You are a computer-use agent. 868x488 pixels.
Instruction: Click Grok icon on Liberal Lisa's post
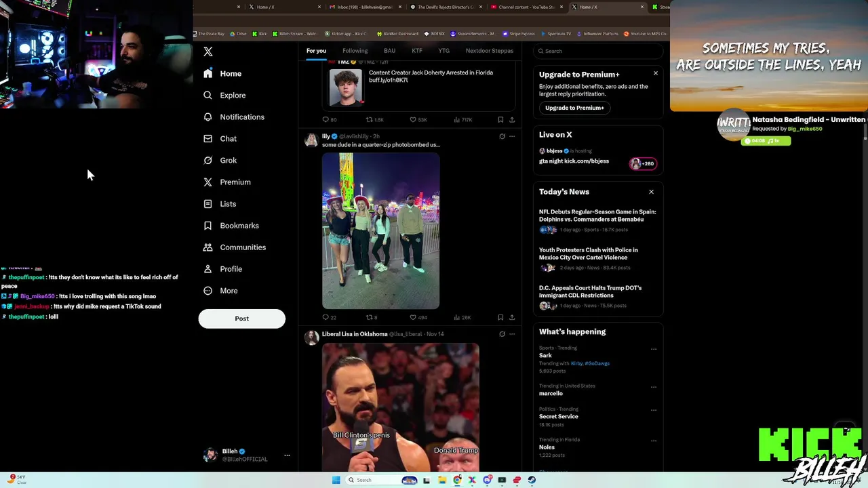point(502,334)
